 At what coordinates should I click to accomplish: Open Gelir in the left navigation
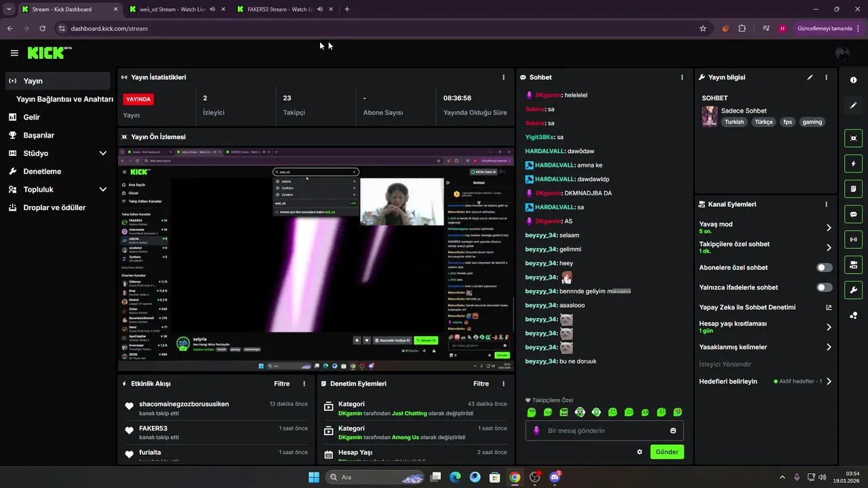coord(31,117)
